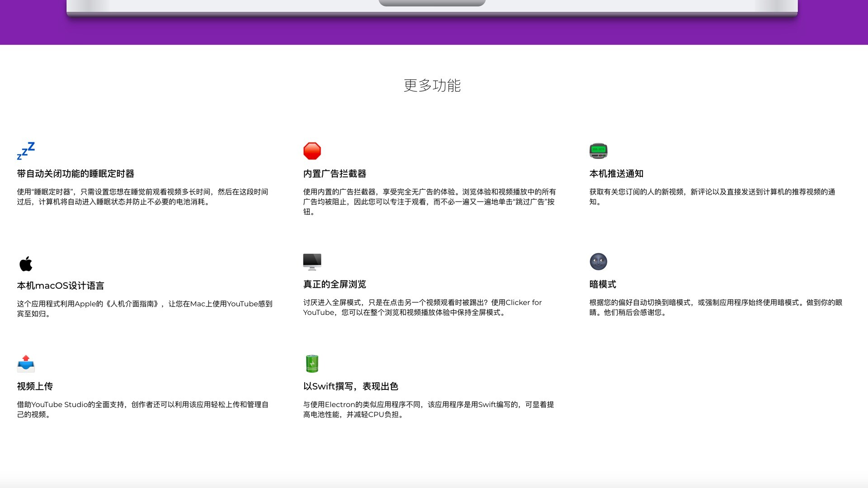Screen dimensions: 868x488
Task: Click the green battery icon
Action: [x=312, y=364]
